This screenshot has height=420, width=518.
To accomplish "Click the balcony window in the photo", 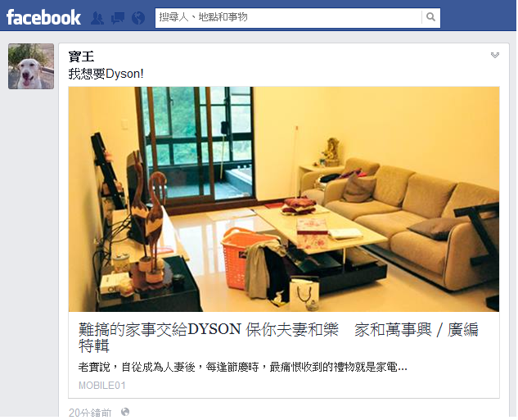I will (x=197, y=146).
